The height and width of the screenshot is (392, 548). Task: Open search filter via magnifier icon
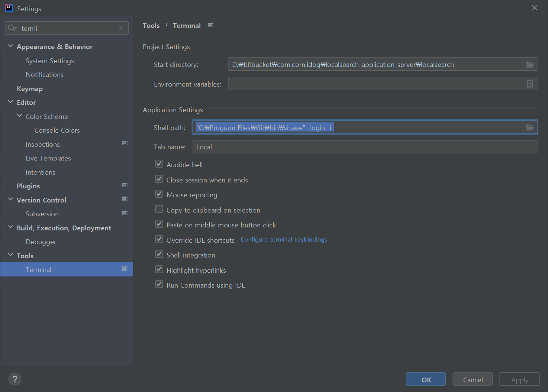click(11, 28)
